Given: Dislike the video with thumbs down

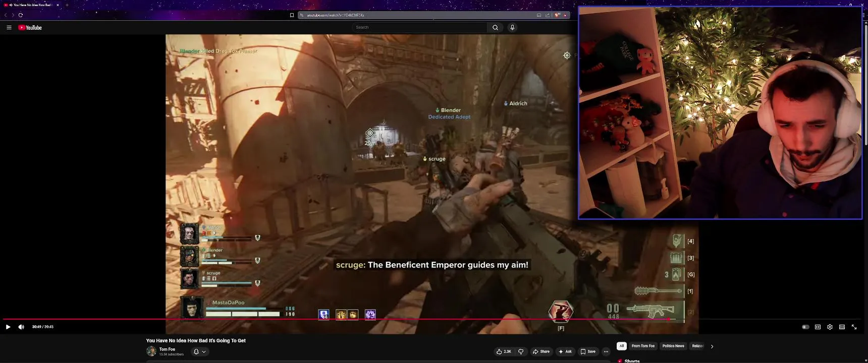Looking at the screenshot, I should point(521,351).
